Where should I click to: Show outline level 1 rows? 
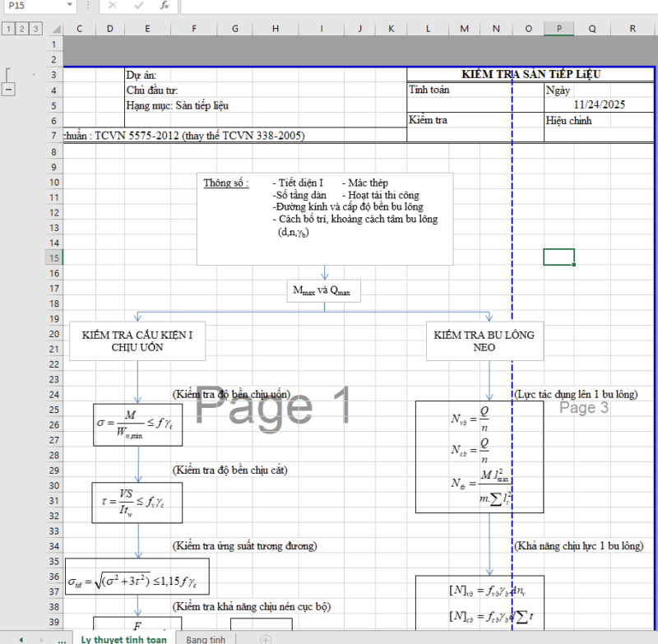7,29
